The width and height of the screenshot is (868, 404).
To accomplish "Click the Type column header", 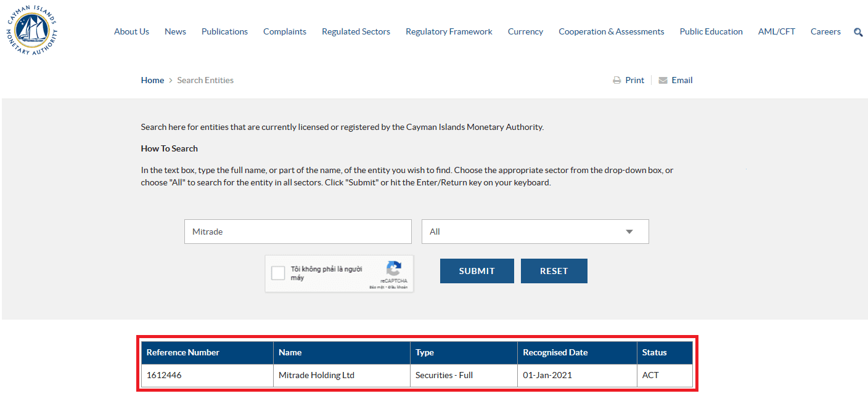I will coord(464,353).
